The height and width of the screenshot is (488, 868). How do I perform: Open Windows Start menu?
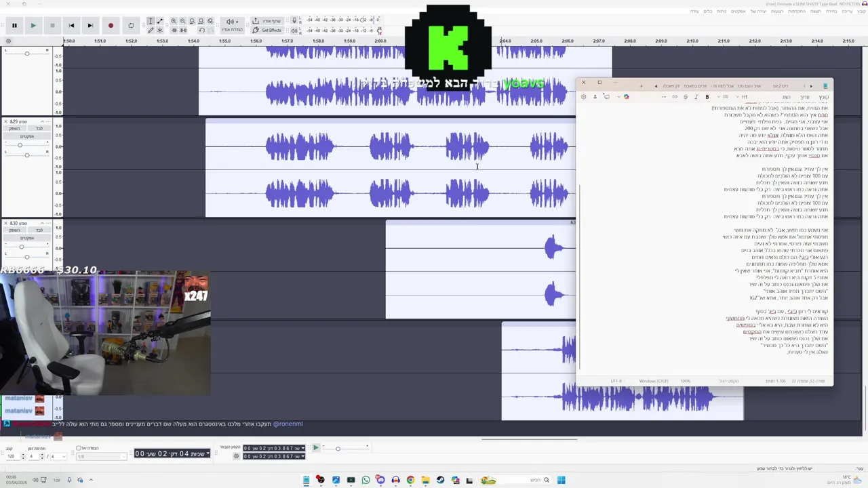tap(561, 480)
